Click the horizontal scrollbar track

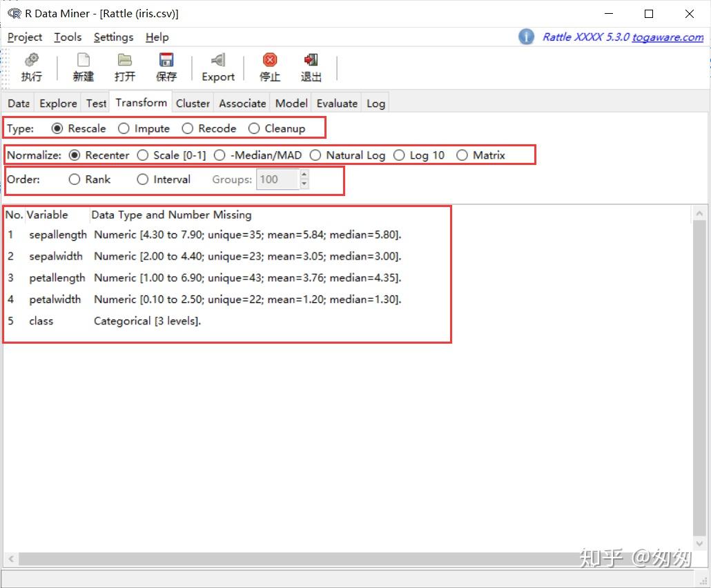pyautogui.click(x=349, y=559)
